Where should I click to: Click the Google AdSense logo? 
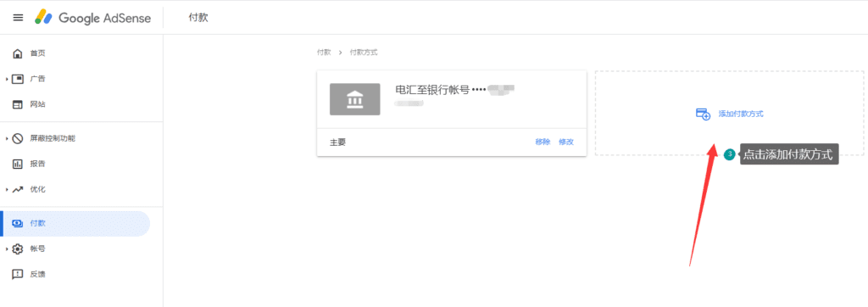pyautogui.click(x=93, y=18)
